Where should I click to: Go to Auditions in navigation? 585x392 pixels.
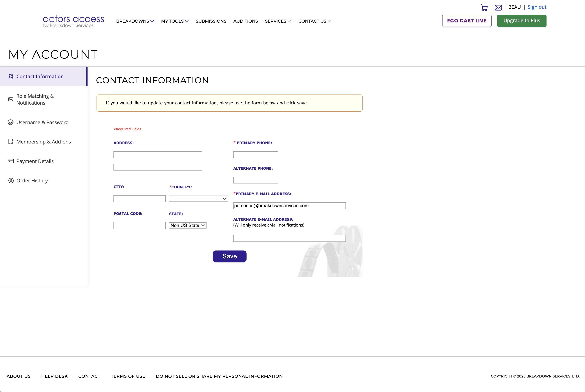coord(245,21)
